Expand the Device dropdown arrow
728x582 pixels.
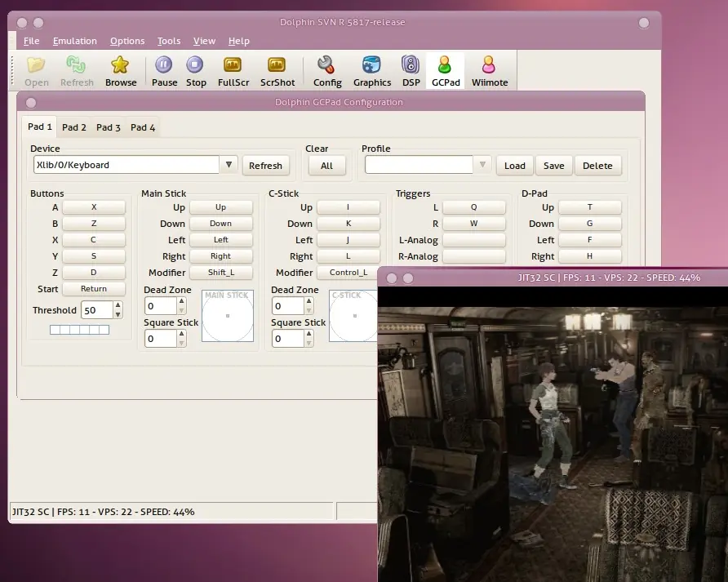click(229, 165)
